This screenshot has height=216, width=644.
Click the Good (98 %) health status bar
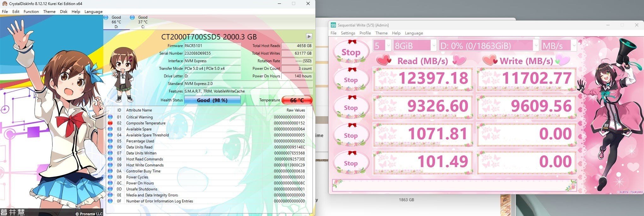(x=212, y=100)
